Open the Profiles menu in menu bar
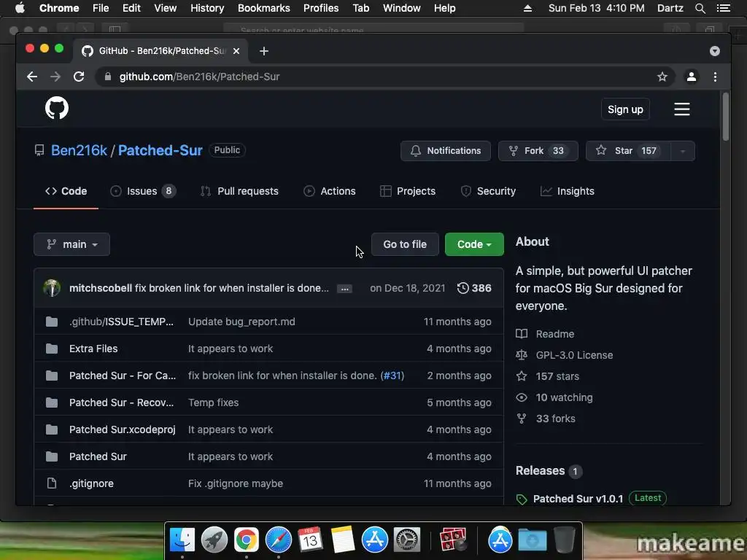This screenshot has width=747, height=560. point(321,8)
